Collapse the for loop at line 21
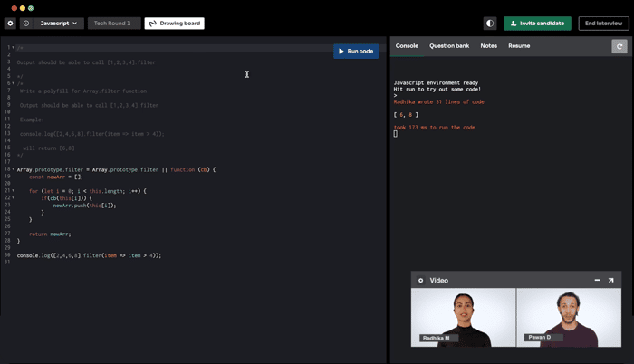The width and height of the screenshot is (634, 364). 14,190
